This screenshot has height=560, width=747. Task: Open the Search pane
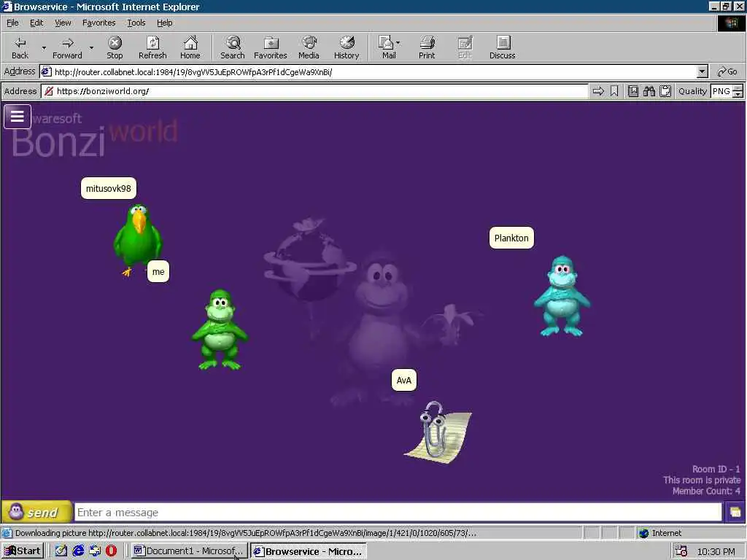(x=233, y=47)
